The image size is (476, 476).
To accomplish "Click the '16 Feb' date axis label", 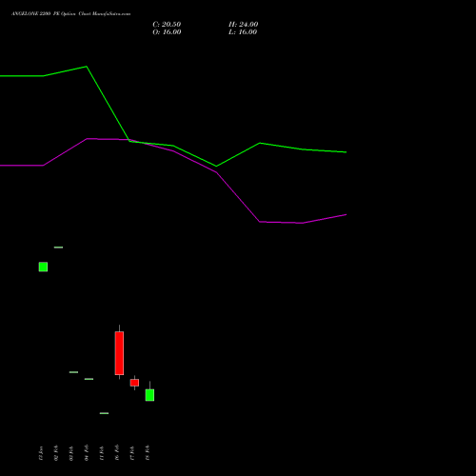I will (117, 452).
